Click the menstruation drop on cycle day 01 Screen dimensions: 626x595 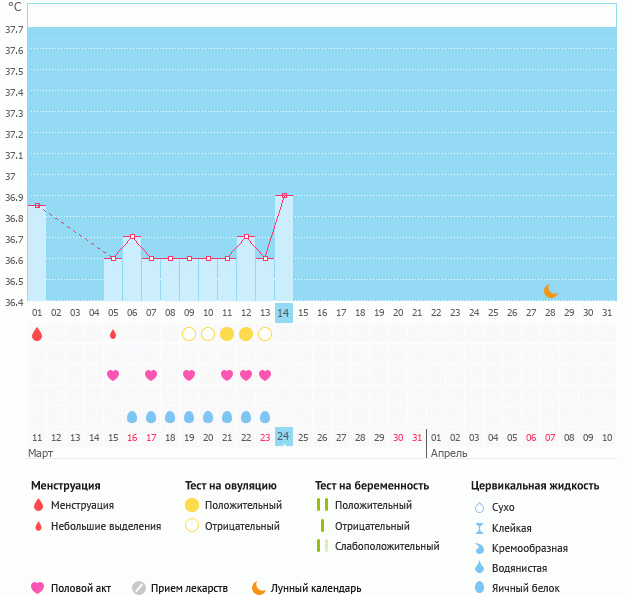pos(37,334)
